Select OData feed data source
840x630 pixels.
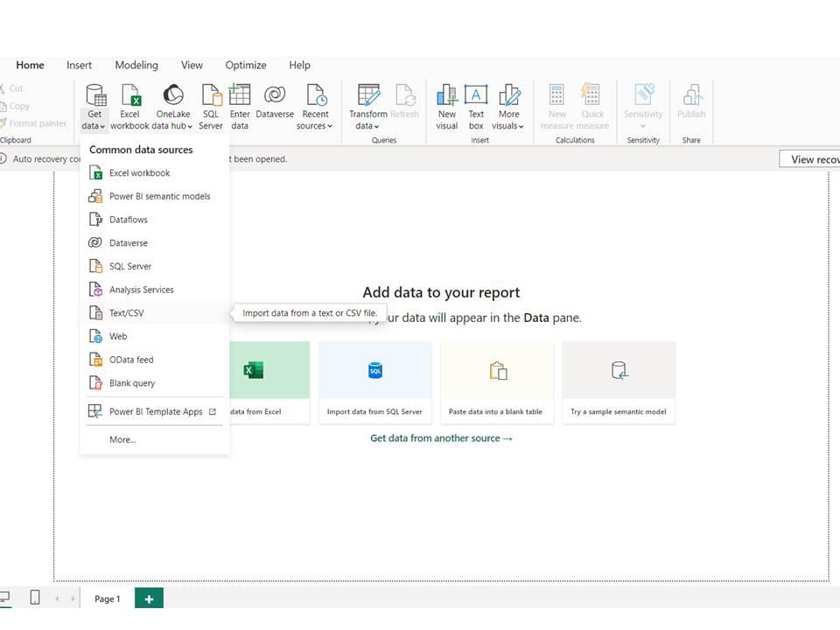tap(154, 360)
